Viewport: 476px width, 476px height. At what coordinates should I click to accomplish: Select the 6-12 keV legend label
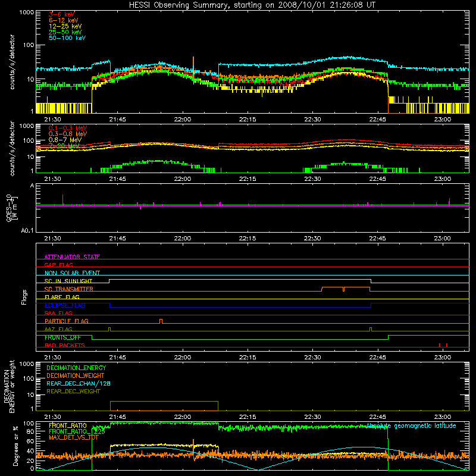(64, 20)
